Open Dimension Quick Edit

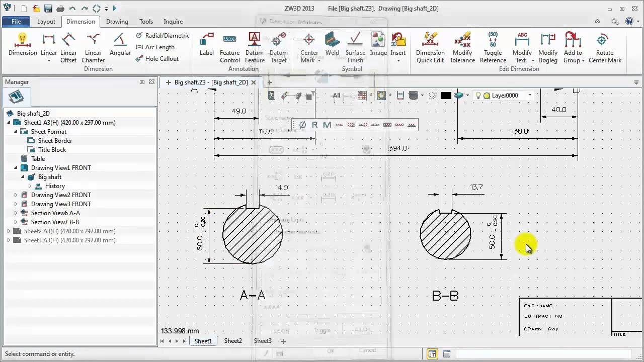coord(430,48)
